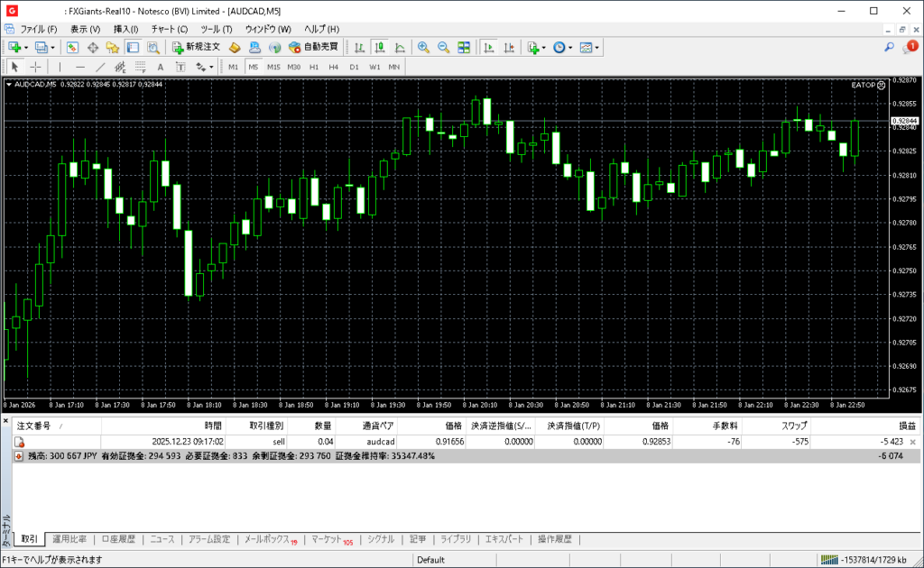Select the text label tool

(161, 67)
